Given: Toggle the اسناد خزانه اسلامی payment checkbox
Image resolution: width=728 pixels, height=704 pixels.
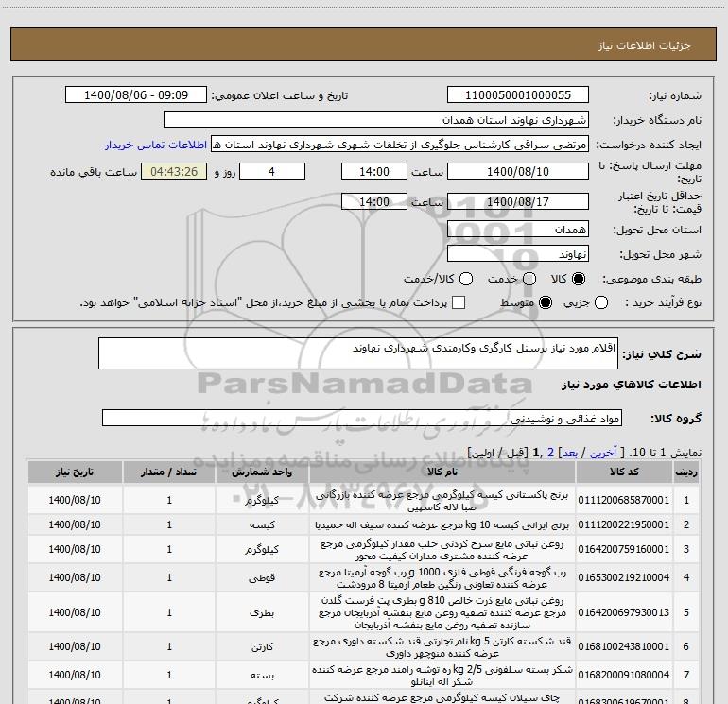Looking at the screenshot, I should point(459,302).
